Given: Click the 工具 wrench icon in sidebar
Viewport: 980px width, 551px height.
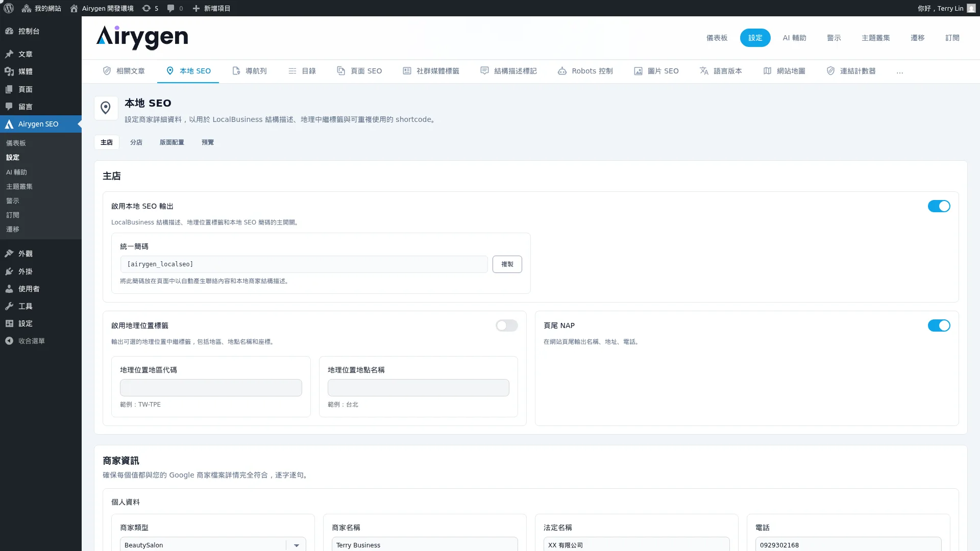Looking at the screenshot, I should click(x=9, y=306).
